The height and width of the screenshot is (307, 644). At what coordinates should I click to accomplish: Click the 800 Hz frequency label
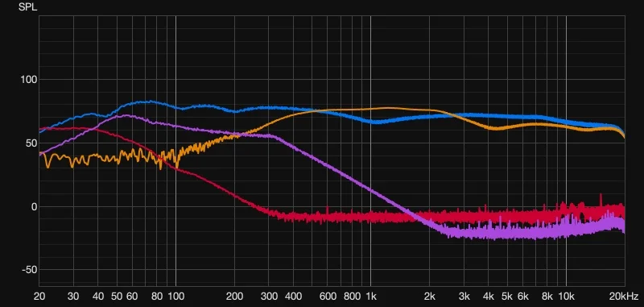(352, 296)
